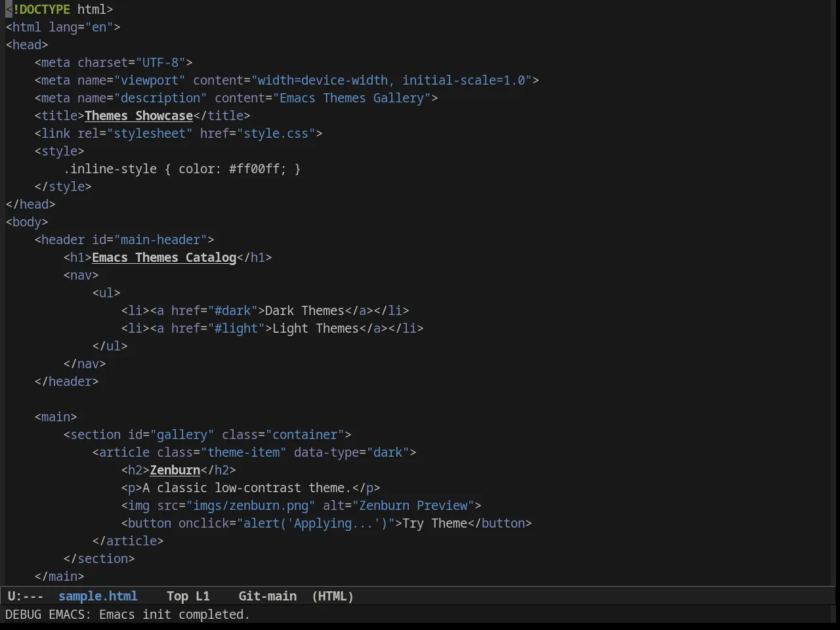This screenshot has height=630, width=840.
Task: Click the "container" class value
Action: tap(304, 434)
